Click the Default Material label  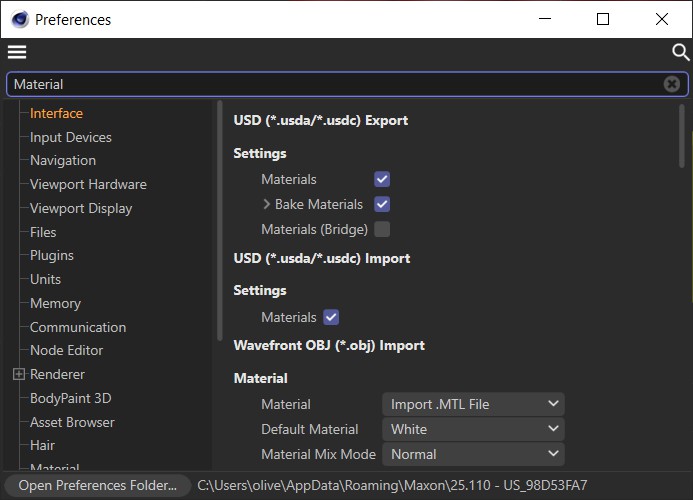point(309,429)
